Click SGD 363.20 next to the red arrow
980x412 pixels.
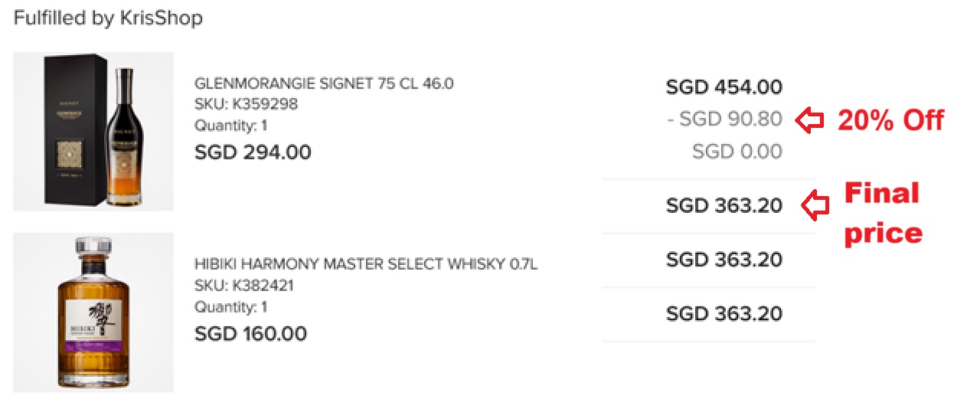(x=724, y=205)
